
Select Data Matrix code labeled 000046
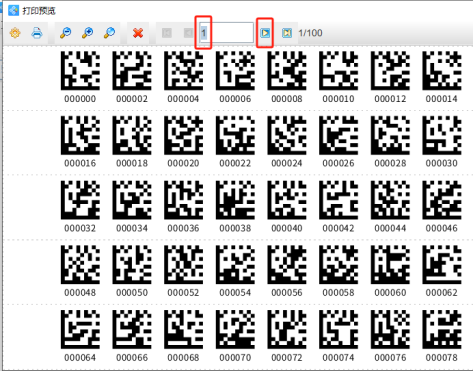click(x=442, y=200)
